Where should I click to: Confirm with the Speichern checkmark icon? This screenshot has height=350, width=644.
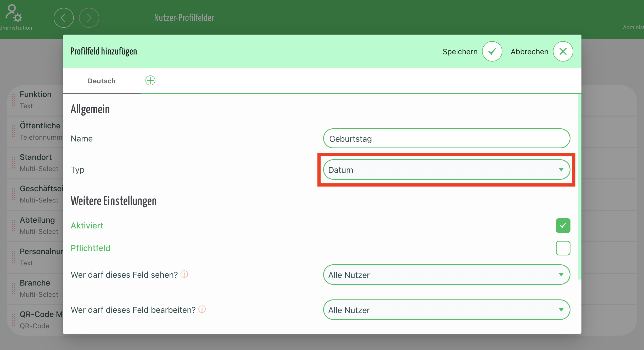coord(492,51)
